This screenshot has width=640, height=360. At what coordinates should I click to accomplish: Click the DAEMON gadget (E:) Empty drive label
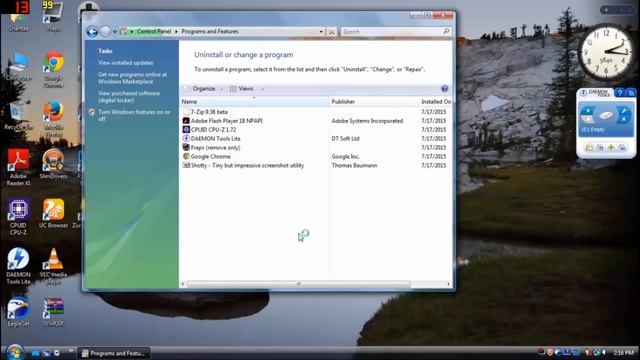tap(593, 130)
